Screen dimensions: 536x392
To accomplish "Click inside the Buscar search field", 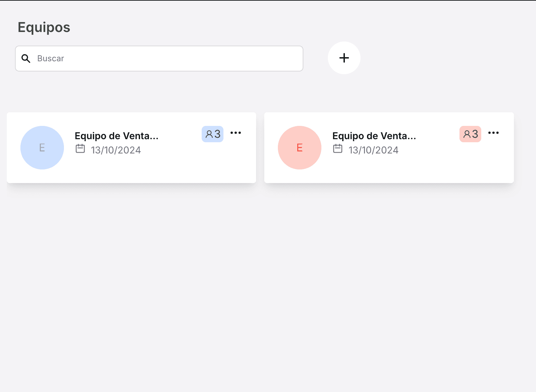I will point(136,59).
